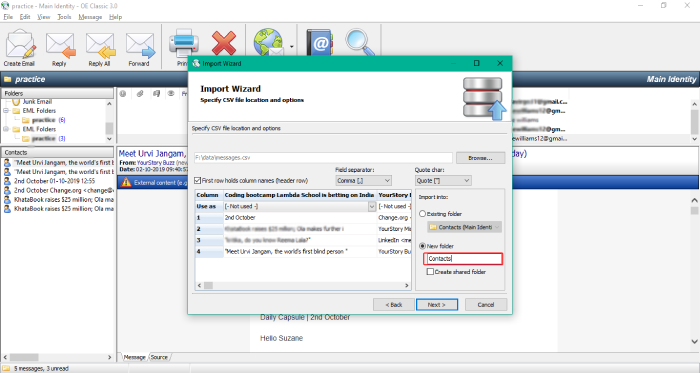700x373 pixels.
Task: Click the Create Email toolbar icon
Action: [x=20, y=48]
